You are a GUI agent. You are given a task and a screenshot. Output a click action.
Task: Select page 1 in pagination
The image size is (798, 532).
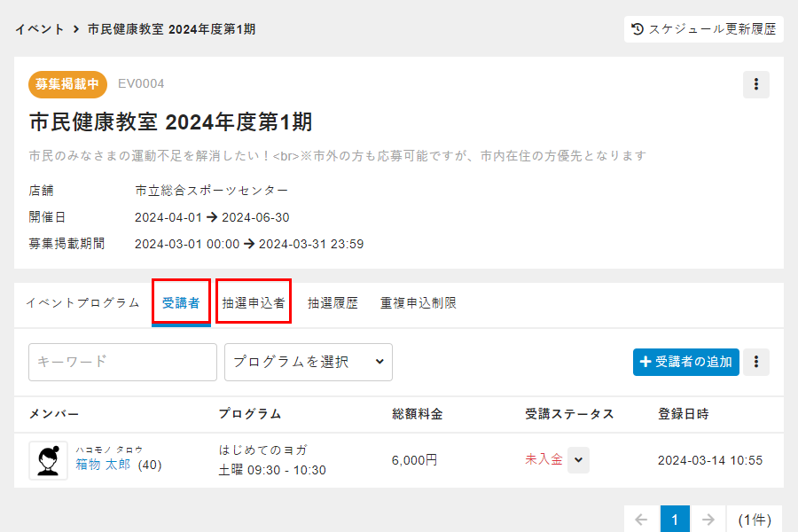pyautogui.click(x=674, y=520)
